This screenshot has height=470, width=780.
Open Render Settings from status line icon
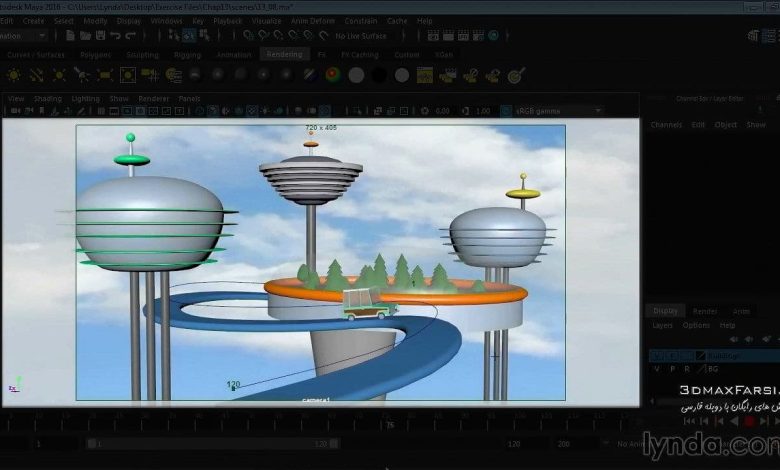point(479,35)
